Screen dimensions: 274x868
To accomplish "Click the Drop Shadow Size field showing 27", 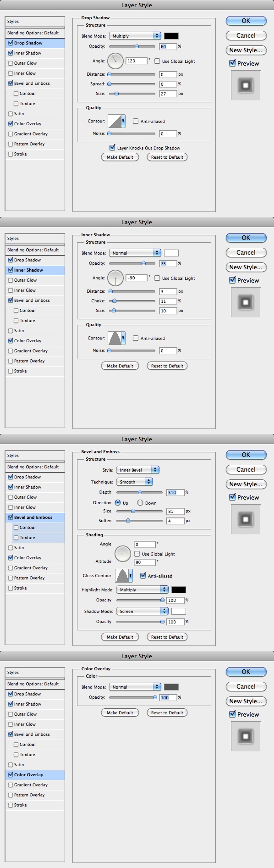I will coord(168,94).
